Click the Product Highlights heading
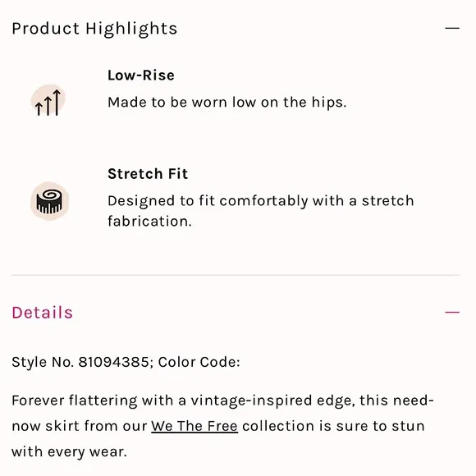The width and height of the screenshot is (476, 476). (94, 30)
